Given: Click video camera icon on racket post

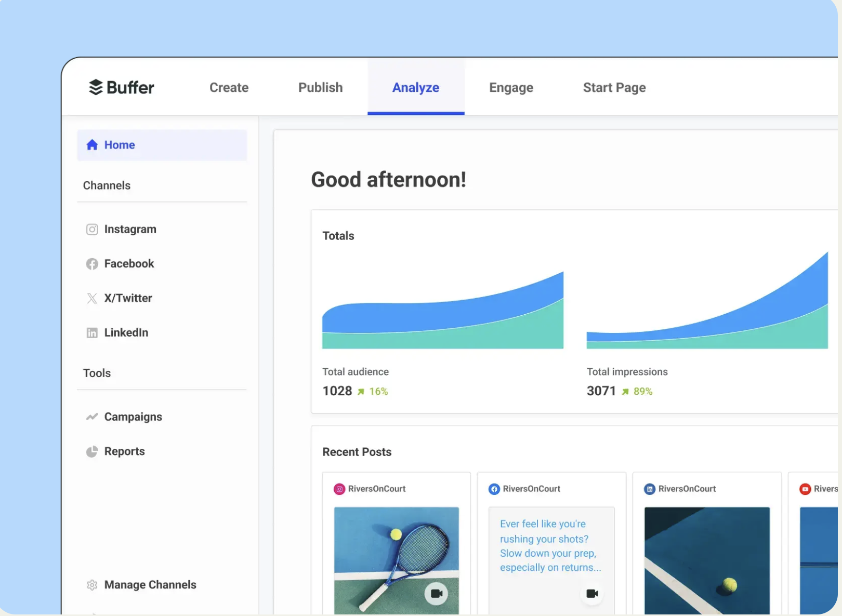Looking at the screenshot, I should [x=437, y=593].
